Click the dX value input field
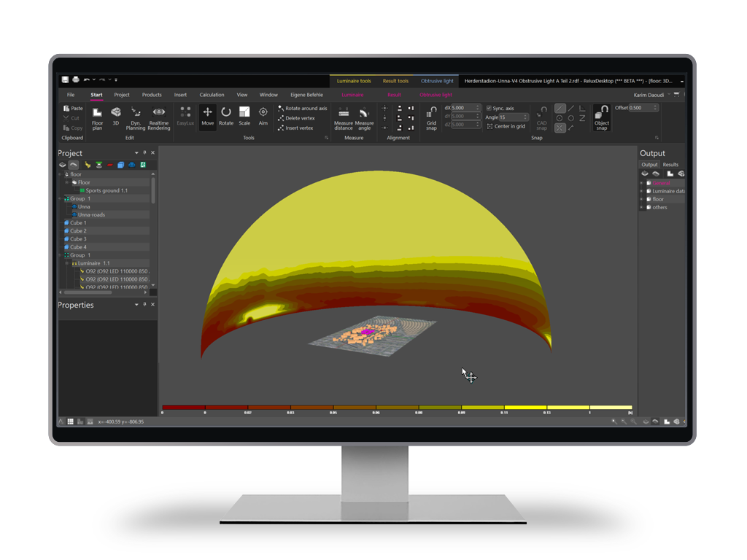The width and height of the screenshot is (747, 560). pyautogui.click(x=465, y=107)
